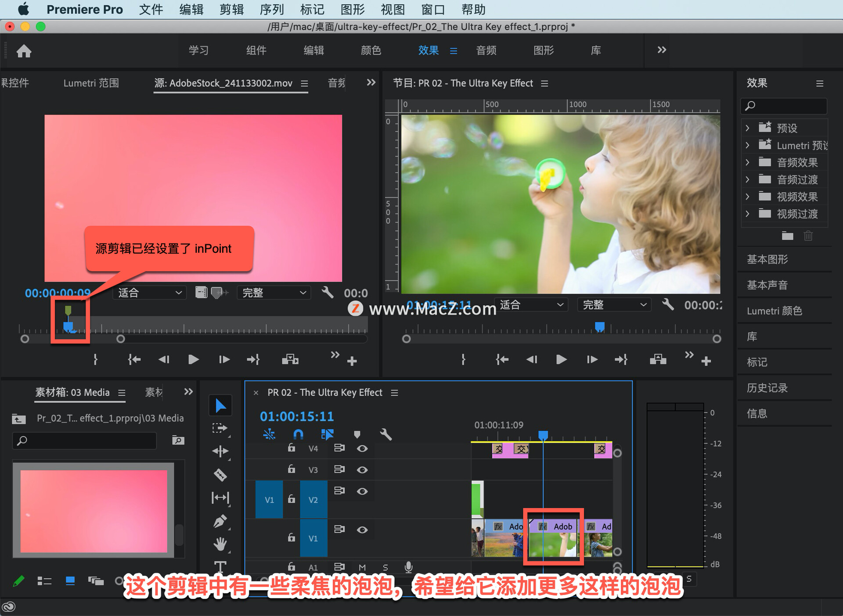Toggle Snap in timeline magnet icon
843x616 pixels.
click(x=298, y=434)
